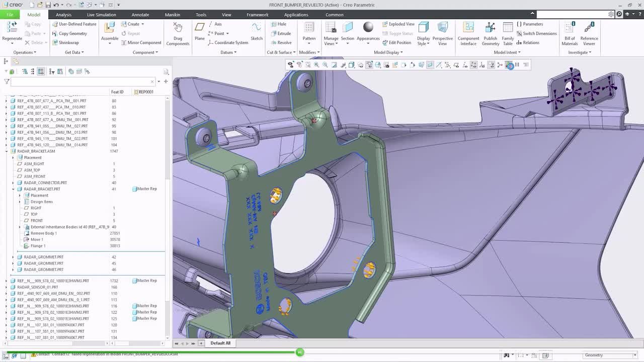The width and height of the screenshot is (644, 362).
Task: Click Coordinate System button
Action: click(x=227, y=43)
